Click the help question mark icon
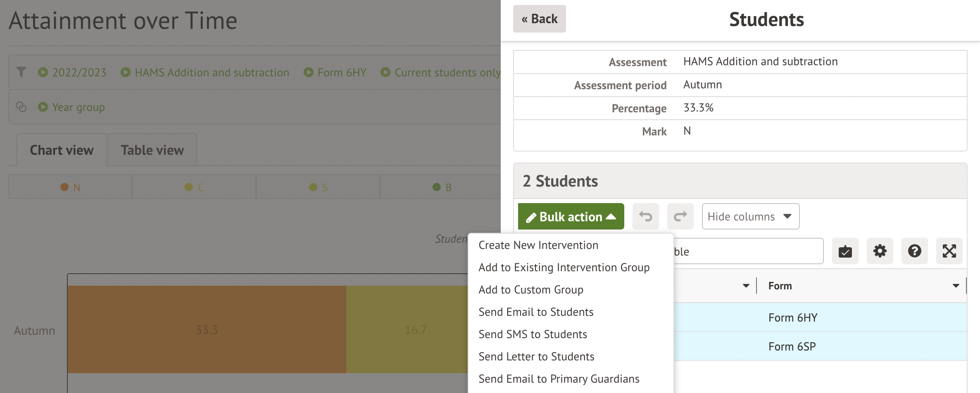The width and height of the screenshot is (980, 393). [914, 251]
